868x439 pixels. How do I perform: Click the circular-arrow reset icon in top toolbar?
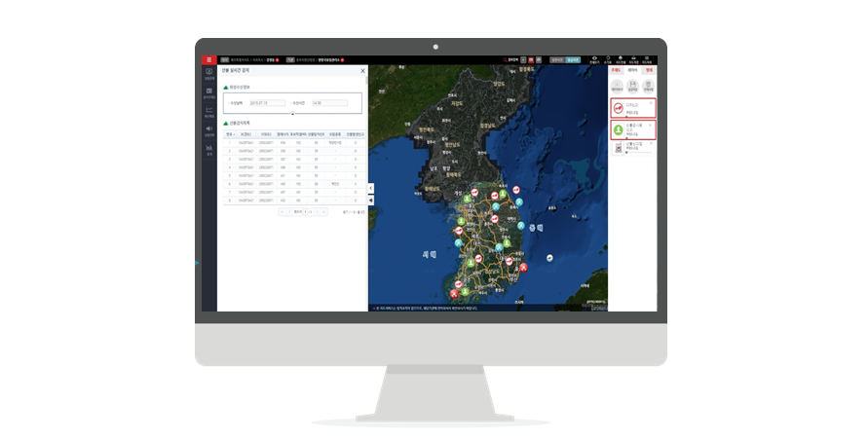(608, 59)
